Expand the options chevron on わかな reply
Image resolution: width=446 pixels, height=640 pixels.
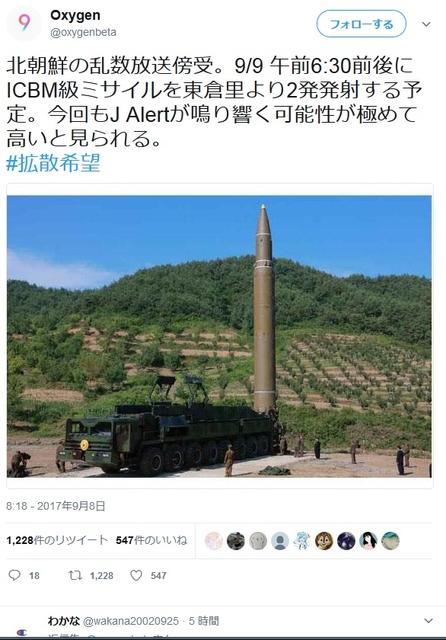tap(428, 621)
